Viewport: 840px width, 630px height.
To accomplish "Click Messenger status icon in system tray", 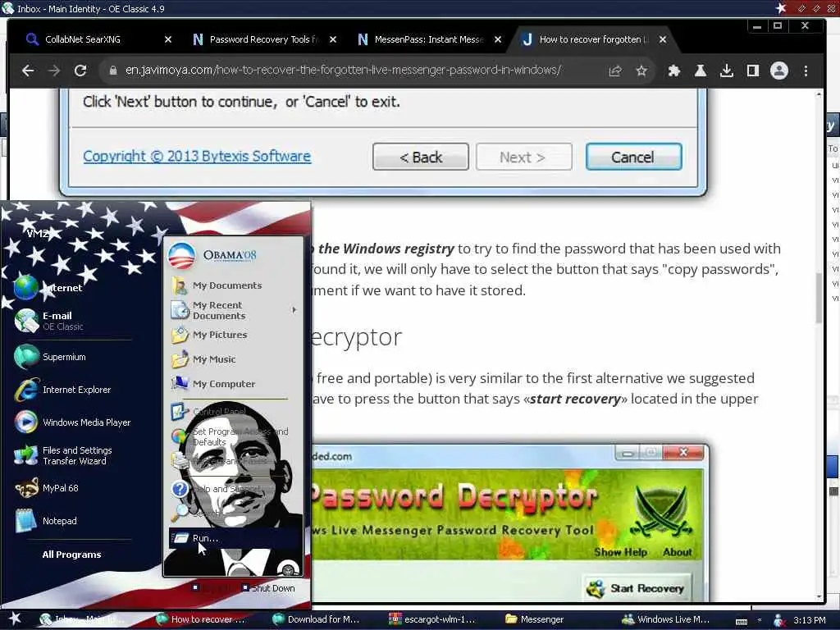I will click(x=779, y=620).
